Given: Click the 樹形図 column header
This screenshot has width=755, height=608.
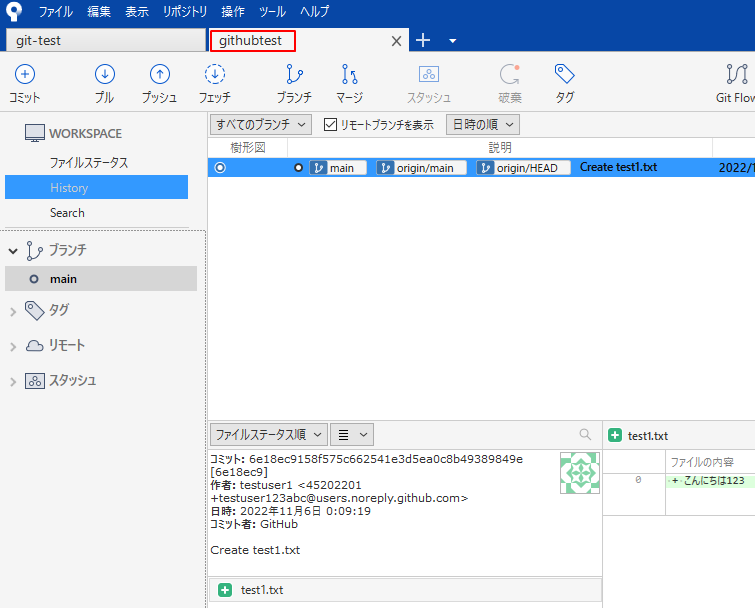Looking at the screenshot, I should tap(247, 148).
